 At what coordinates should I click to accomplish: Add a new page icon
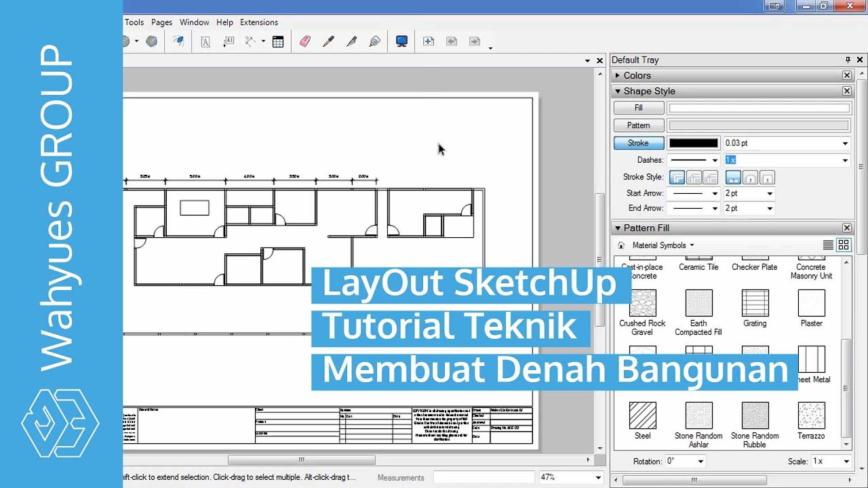point(429,41)
